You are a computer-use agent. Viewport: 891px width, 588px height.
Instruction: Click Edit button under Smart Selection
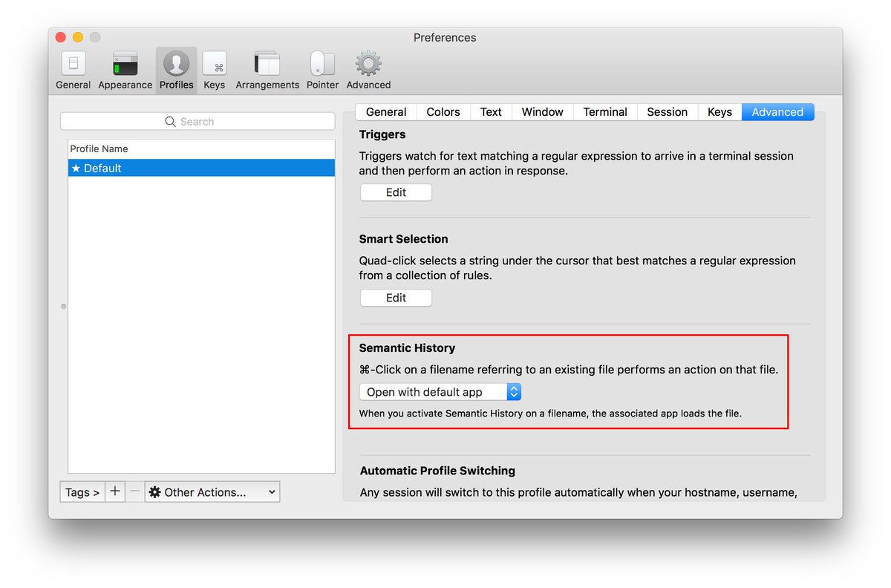pos(396,298)
